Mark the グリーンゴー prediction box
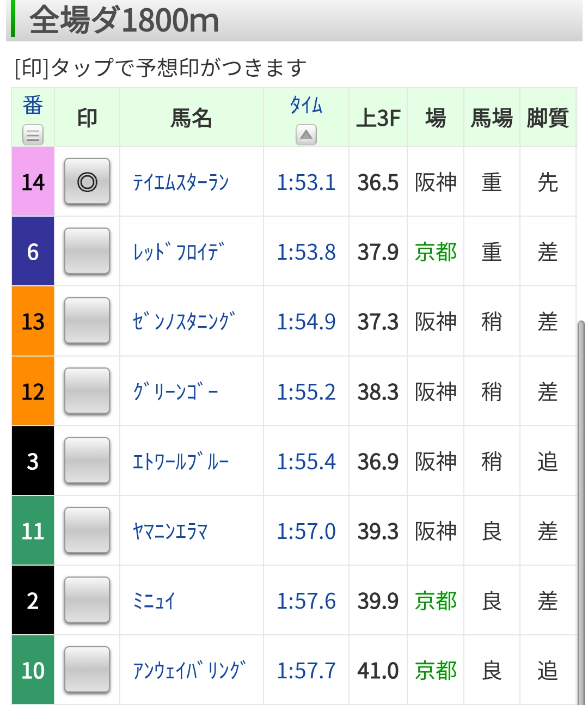 coord(87,391)
